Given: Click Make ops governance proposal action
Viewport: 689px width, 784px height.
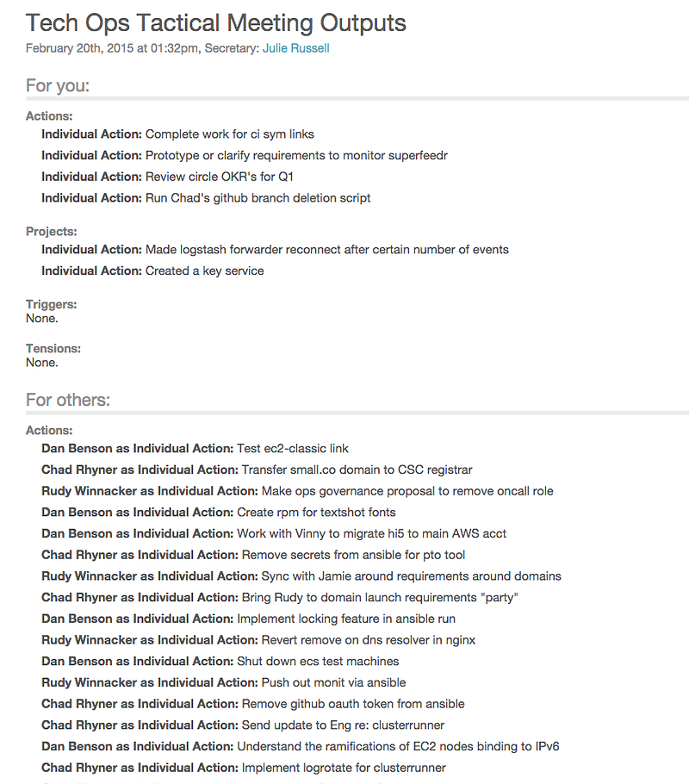Looking at the screenshot, I should point(297,491).
